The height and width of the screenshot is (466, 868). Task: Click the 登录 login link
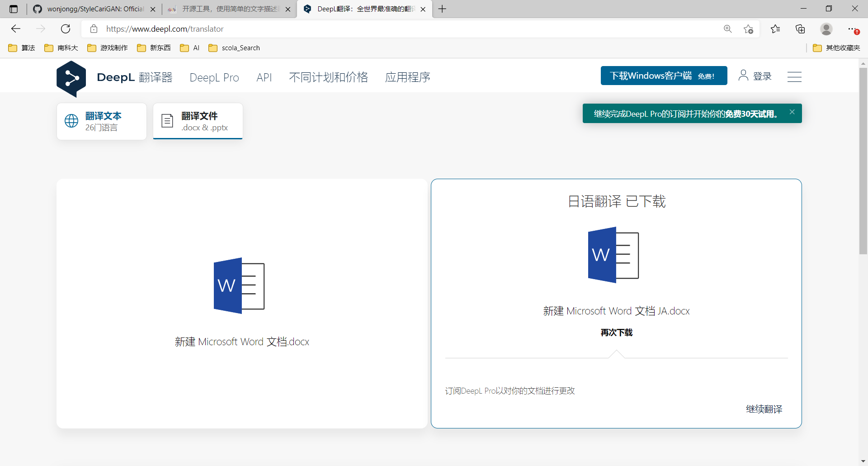coord(762,76)
